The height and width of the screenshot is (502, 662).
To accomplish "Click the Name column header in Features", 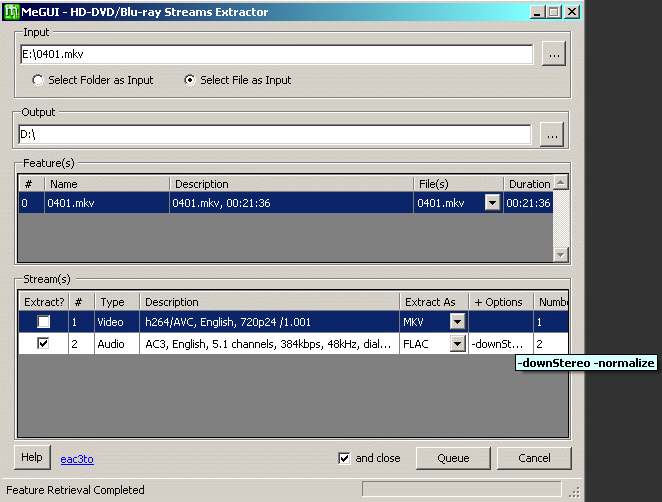I will click(x=107, y=184).
